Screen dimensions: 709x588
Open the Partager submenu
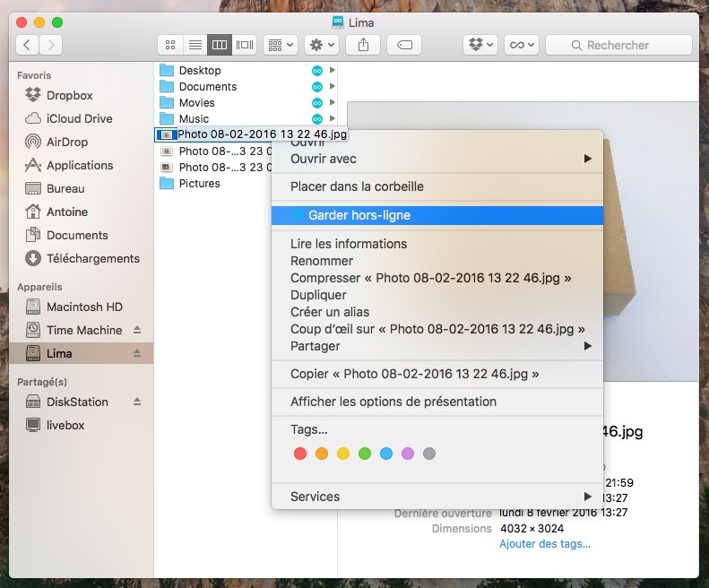437,346
